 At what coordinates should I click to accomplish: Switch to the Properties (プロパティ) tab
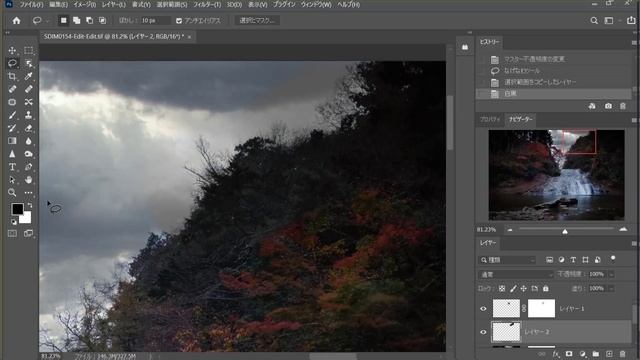(490, 119)
